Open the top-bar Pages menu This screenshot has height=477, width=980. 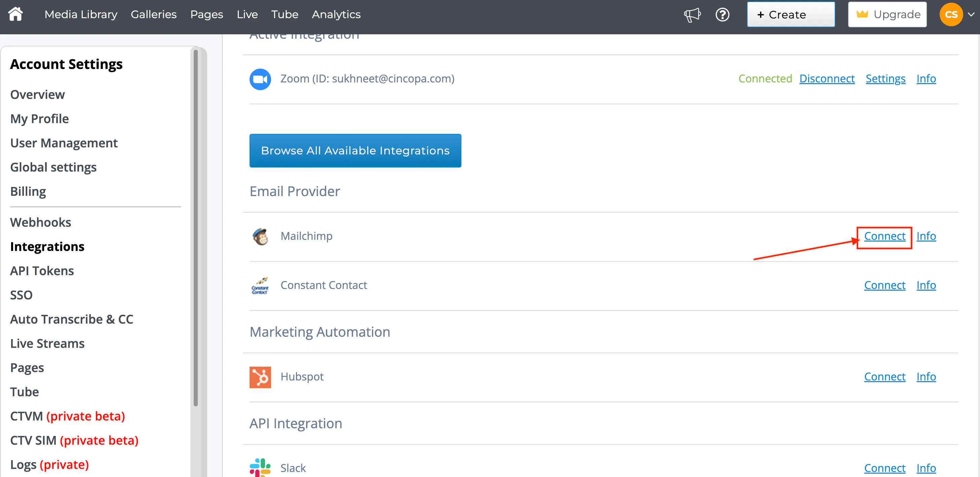(206, 14)
